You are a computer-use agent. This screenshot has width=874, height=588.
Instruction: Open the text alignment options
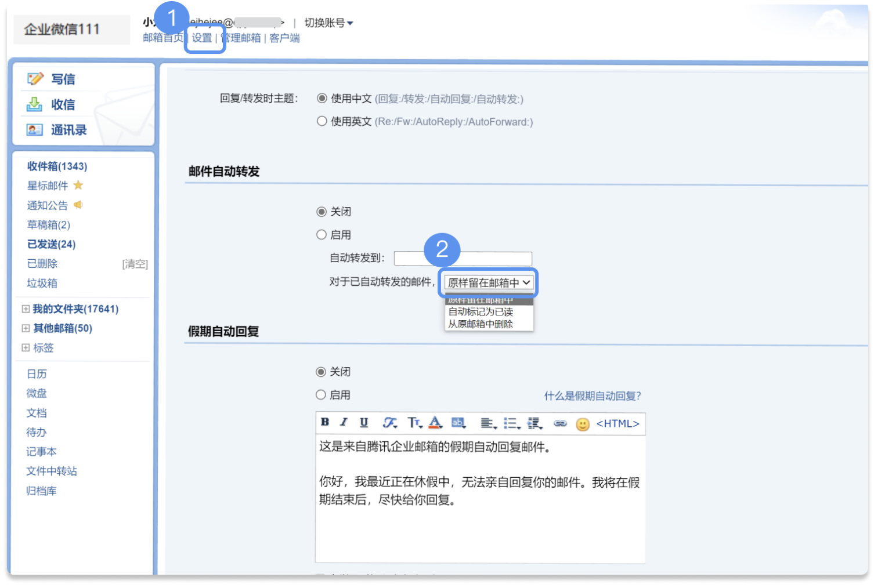click(x=488, y=423)
